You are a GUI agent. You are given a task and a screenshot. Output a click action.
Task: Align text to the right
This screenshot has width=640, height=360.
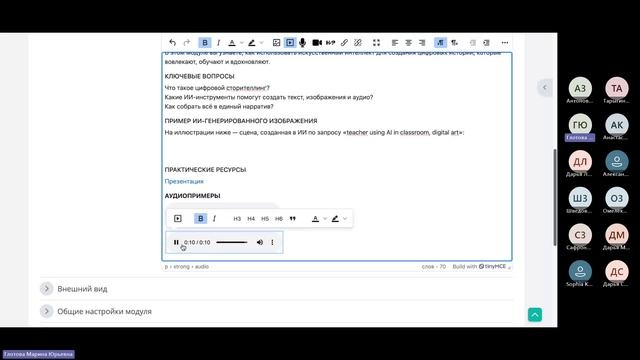pos(422,42)
